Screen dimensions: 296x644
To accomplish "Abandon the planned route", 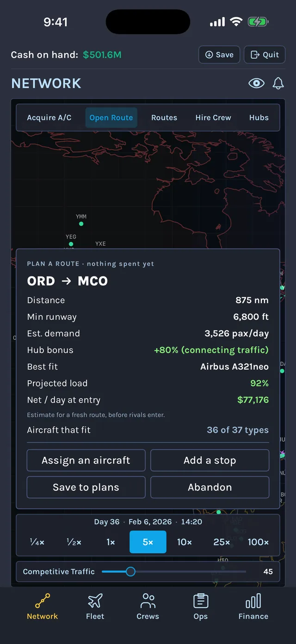I will coord(210,487).
